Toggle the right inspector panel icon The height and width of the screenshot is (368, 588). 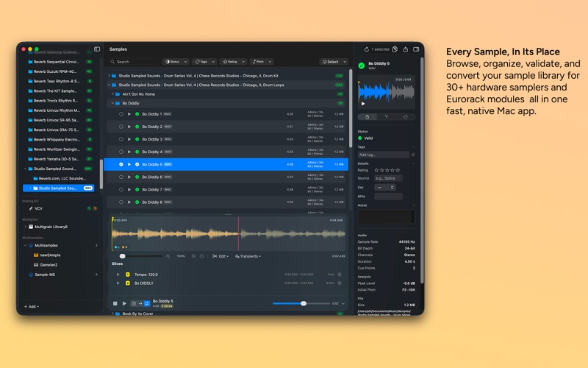(416, 49)
